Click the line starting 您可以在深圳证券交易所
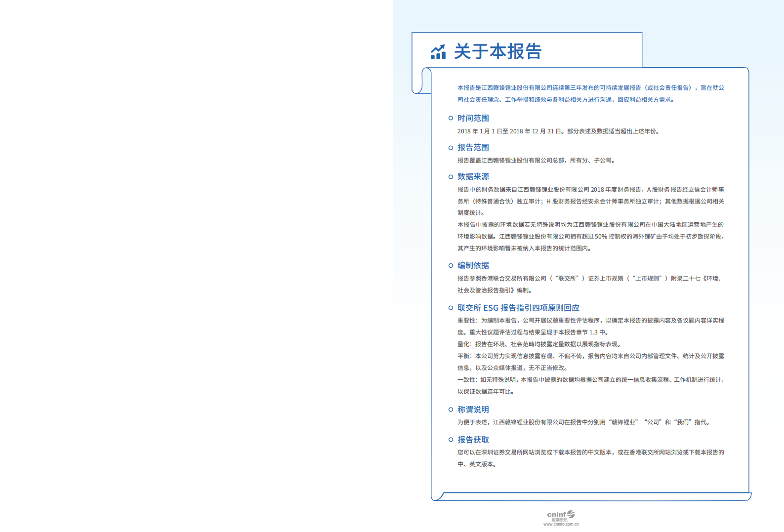Screen dimensions: 784x532 (x=591, y=452)
